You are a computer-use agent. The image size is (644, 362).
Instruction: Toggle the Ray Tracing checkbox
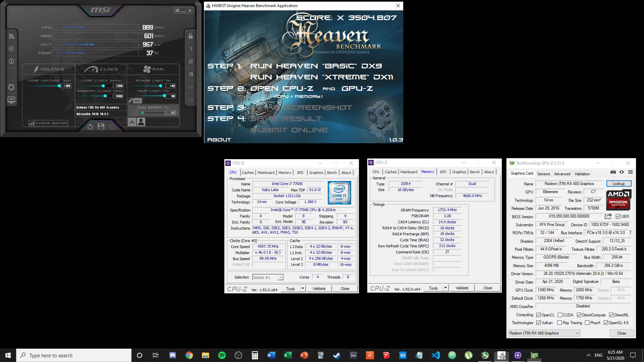pyautogui.click(x=559, y=323)
